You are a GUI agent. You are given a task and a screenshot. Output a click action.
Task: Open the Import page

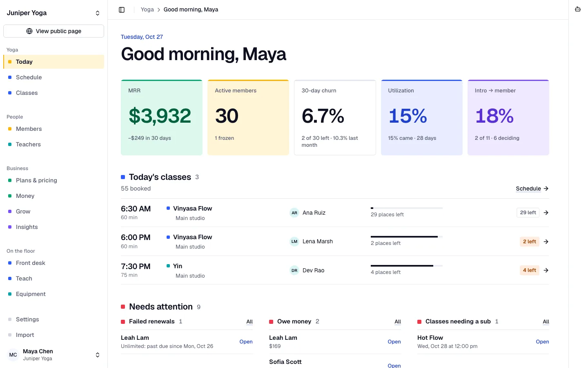tap(53, 335)
